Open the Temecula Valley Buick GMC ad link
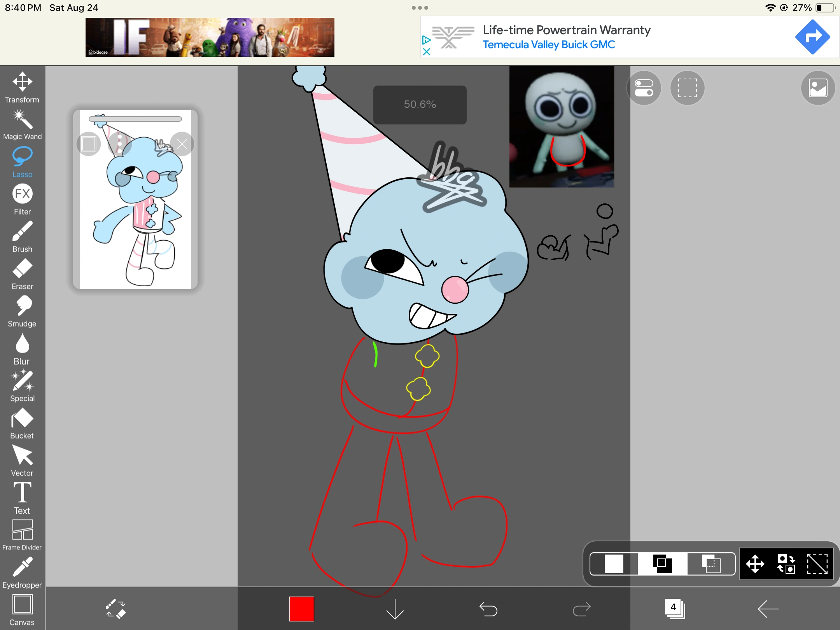The image size is (840, 630). pos(548,45)
